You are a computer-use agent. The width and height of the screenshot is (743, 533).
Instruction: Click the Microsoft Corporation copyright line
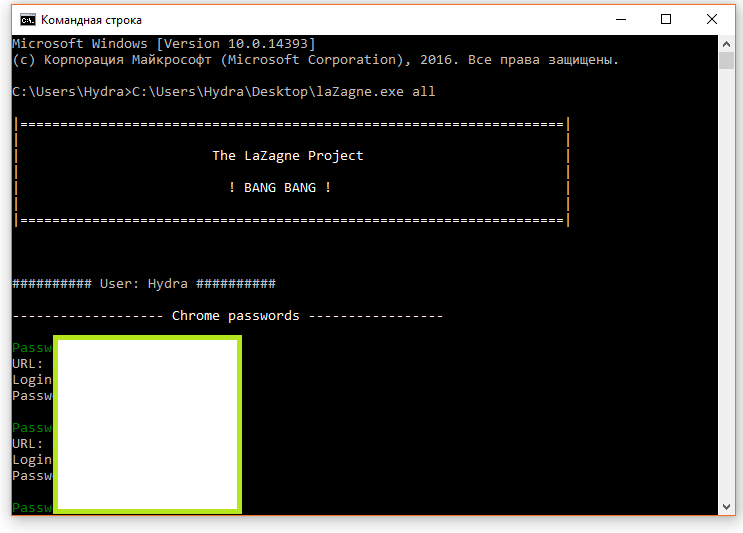coord(316,60)
